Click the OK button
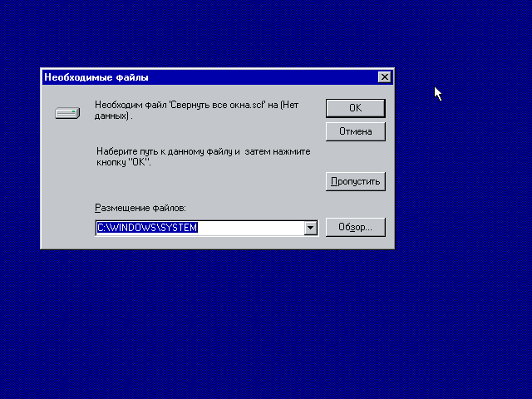The height and width of the screenshot is (399, 532). pyautogui.click(x=355, y=108)
